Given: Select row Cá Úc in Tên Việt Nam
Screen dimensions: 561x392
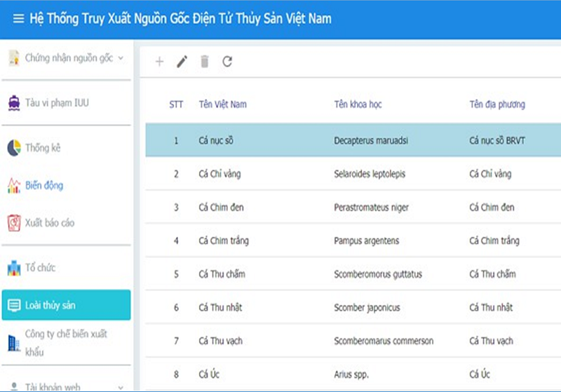Looking at the screenshot, I should point(209,374).
